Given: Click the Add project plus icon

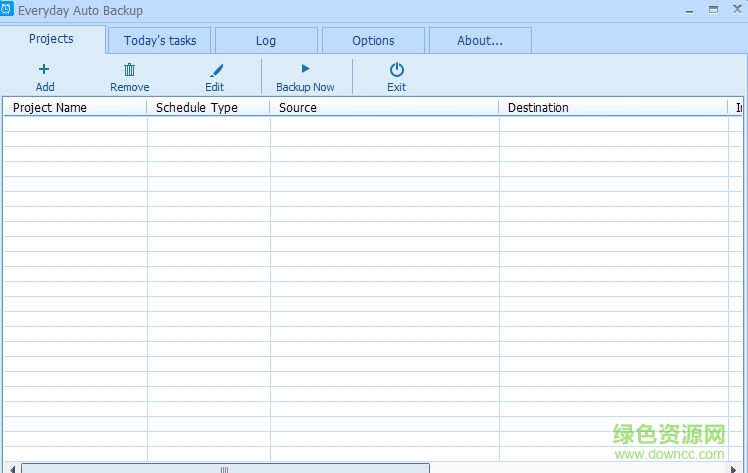Looking at the screenshot, I should click(44, 69).
